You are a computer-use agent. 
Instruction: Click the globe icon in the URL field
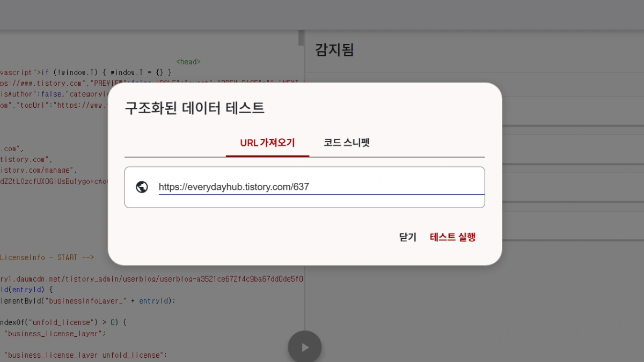point(142,187)
